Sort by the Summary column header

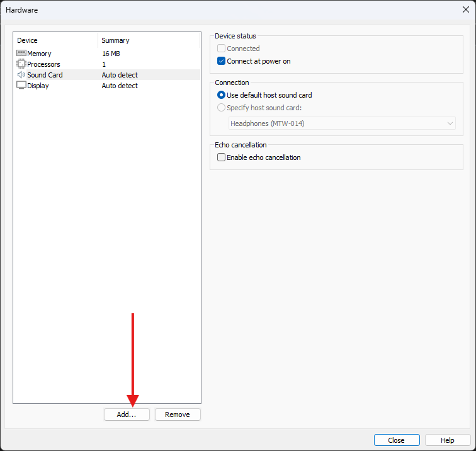[x=149, y=40]
